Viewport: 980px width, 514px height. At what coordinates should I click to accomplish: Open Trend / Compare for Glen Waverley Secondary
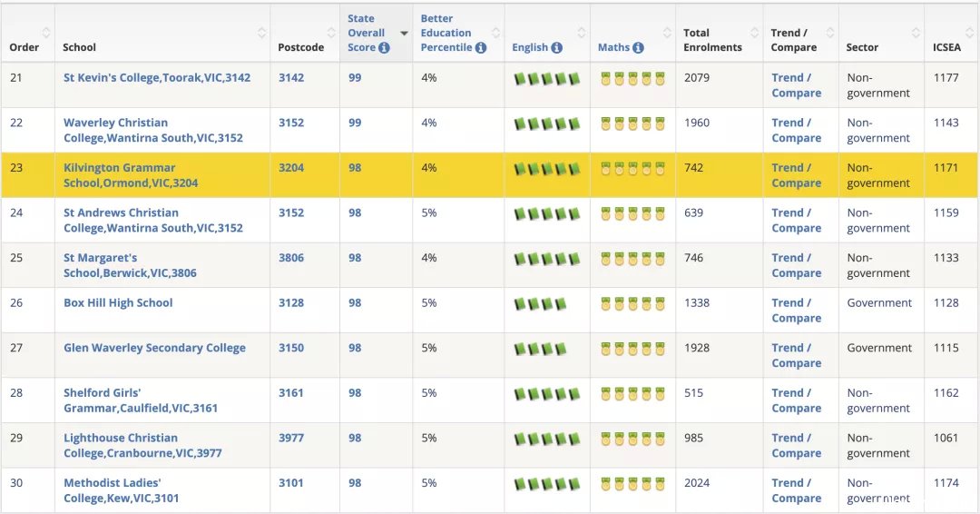(797, 355)
